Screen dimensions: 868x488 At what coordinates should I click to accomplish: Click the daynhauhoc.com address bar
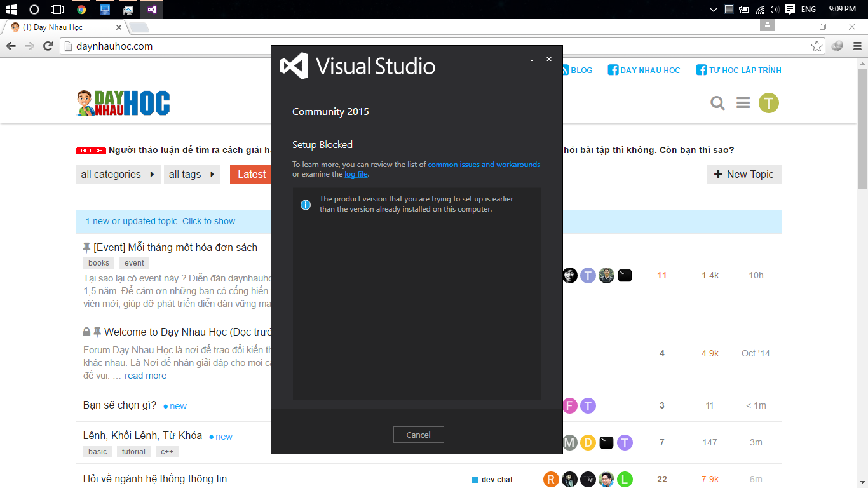point(438,46)
